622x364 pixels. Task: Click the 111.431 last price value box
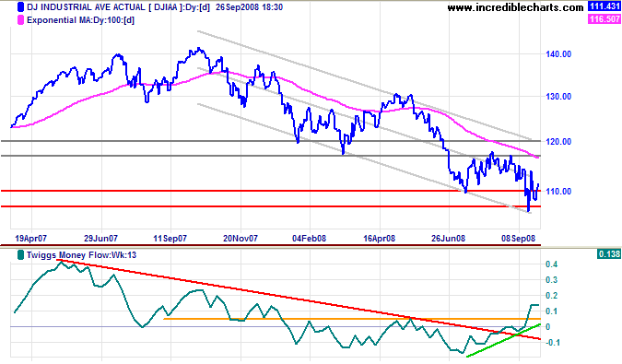tap(604, 6)
